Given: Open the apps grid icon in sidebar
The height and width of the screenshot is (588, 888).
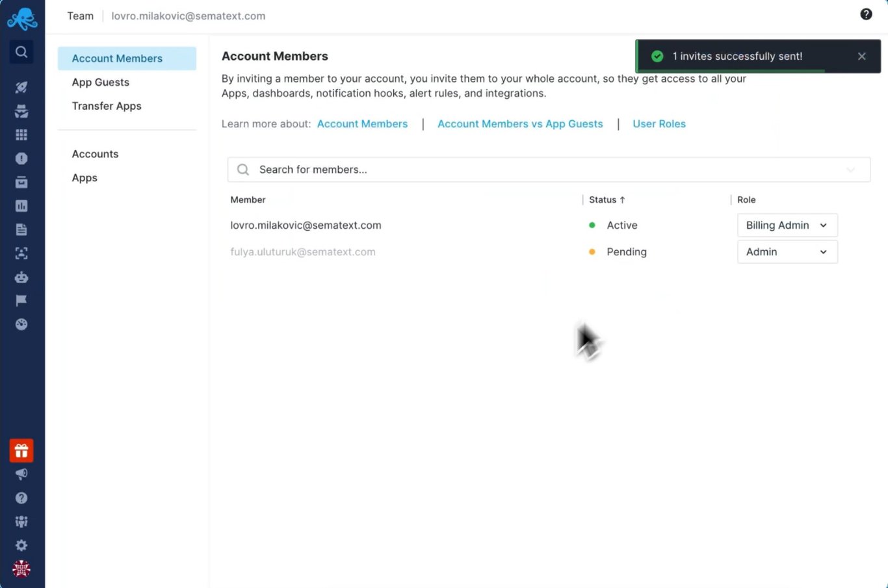Looking at the screenshot, I should (21, 134).
